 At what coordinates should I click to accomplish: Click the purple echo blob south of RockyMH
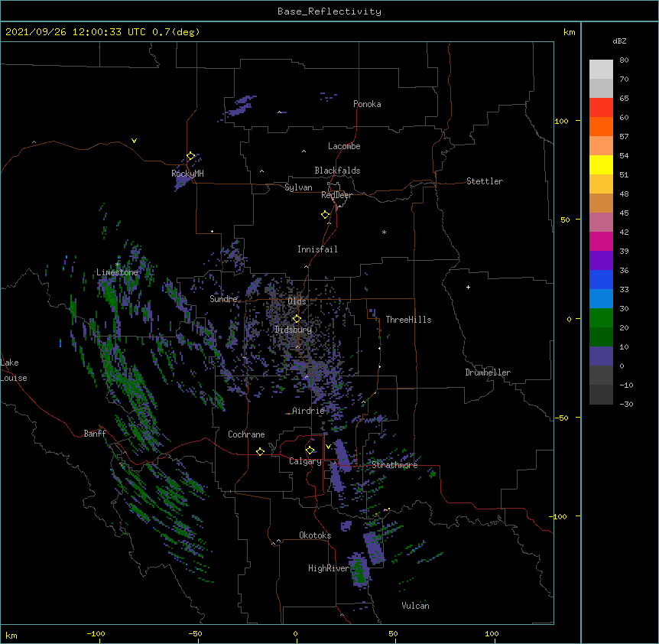pos(182,183)
